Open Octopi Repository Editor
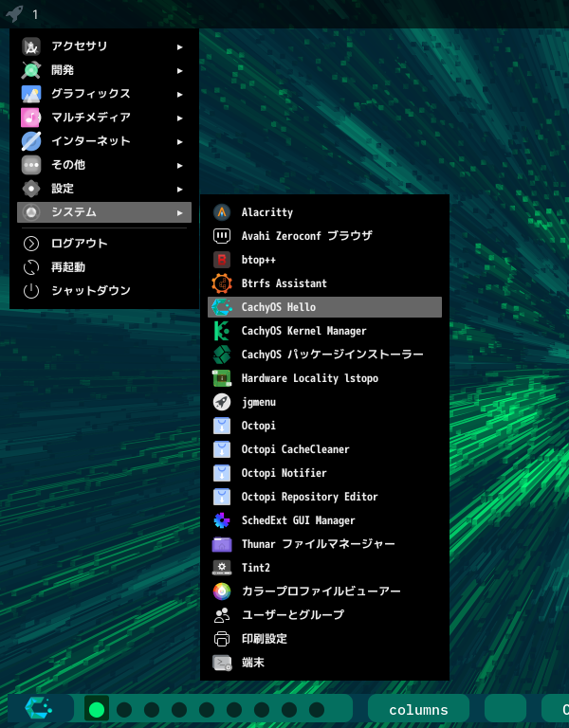569x728 pixels. pos(324,497)
